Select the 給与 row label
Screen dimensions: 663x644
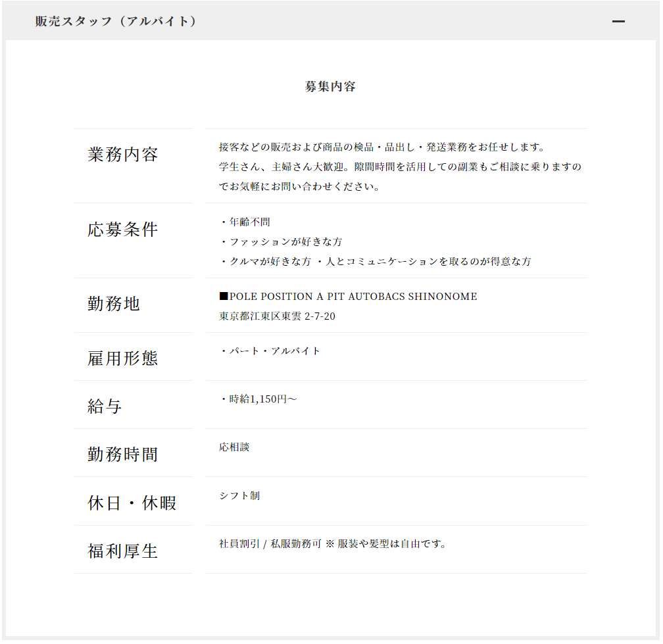coord(105,407)
